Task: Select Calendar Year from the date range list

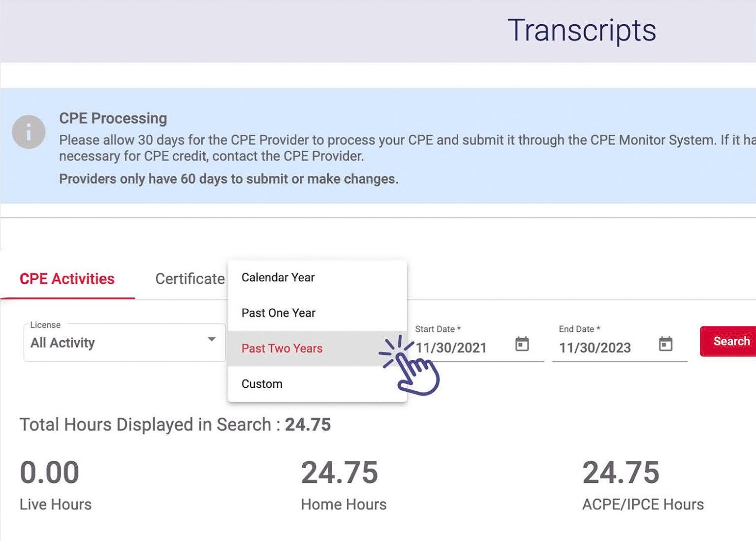Action: tap(278, 278)
